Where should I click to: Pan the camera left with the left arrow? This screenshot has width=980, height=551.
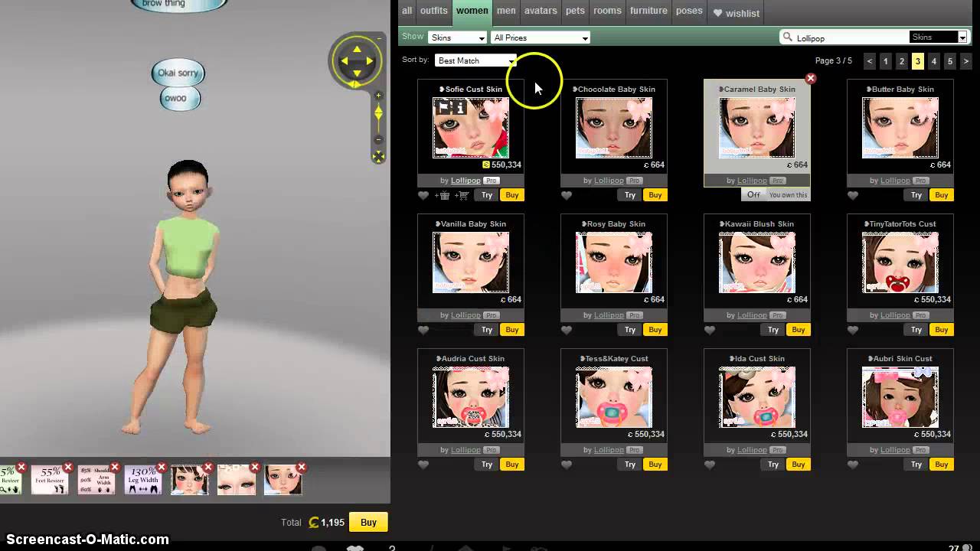[344, 61]
